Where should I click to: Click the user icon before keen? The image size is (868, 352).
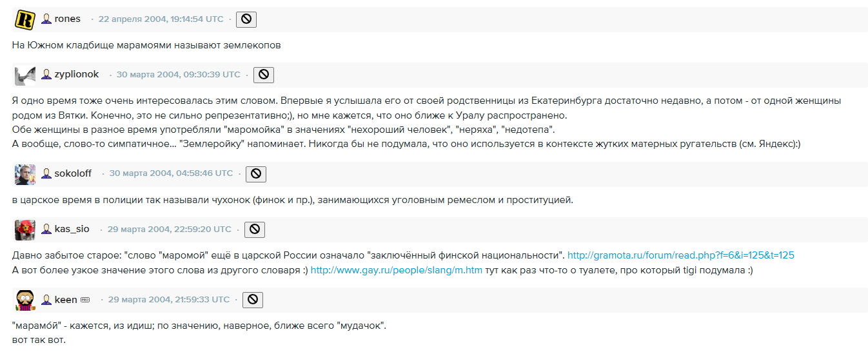click(46, 300)
